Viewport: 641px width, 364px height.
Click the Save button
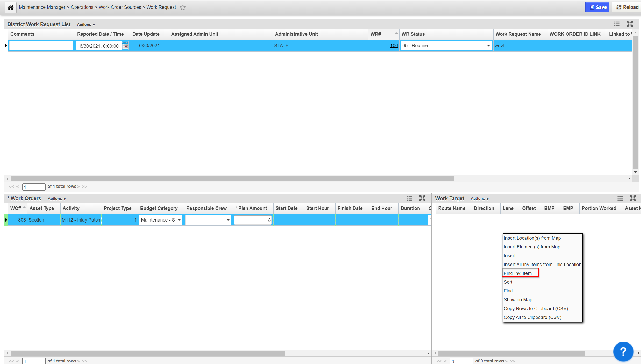[597, 7]
